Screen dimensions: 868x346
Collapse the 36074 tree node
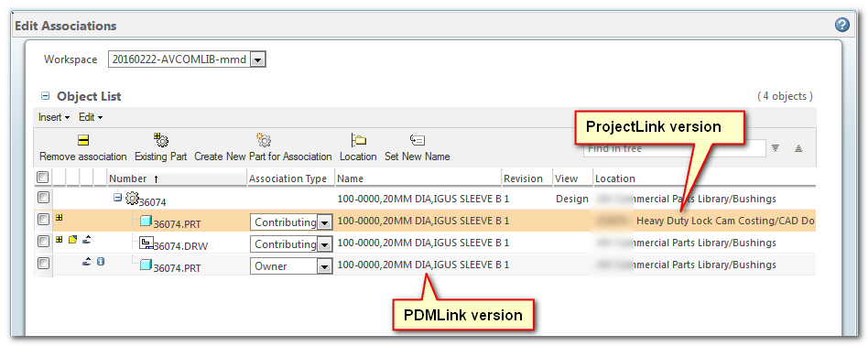tap(117, 197)
